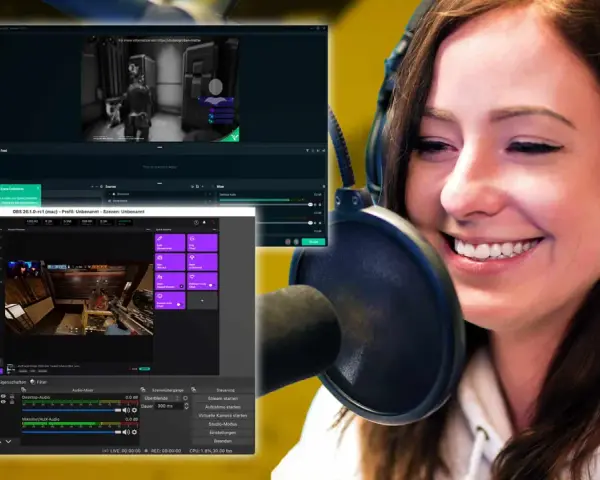
Task: Open Streamlabs Mixer settings gear
Action: (324, 187)
